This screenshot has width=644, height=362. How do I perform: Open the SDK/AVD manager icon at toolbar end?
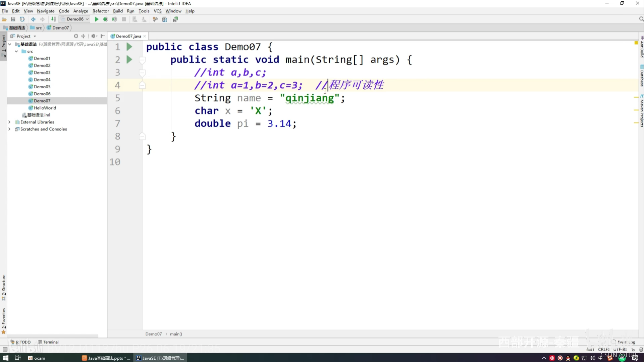pyautogui.click(x=175, y=19)
